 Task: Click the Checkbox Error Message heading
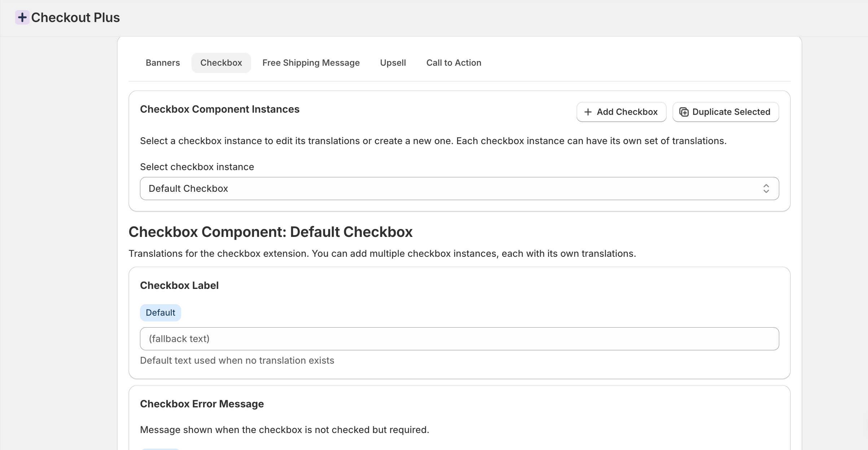tap(202, 404)
